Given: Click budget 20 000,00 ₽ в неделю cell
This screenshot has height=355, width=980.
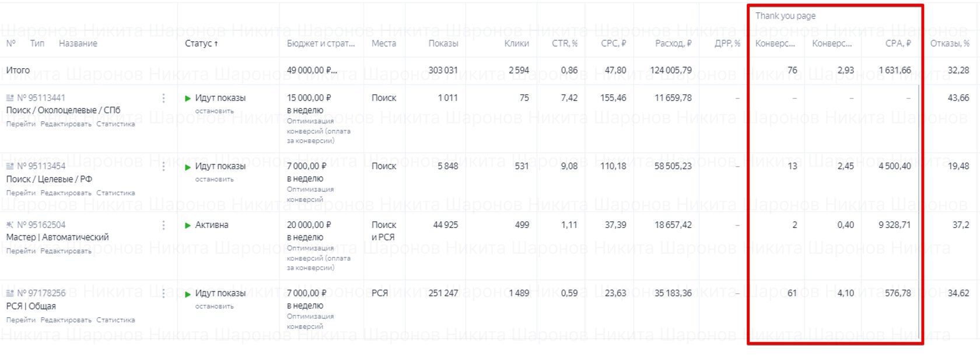Looking at the screenshot, I should point(309,231).
